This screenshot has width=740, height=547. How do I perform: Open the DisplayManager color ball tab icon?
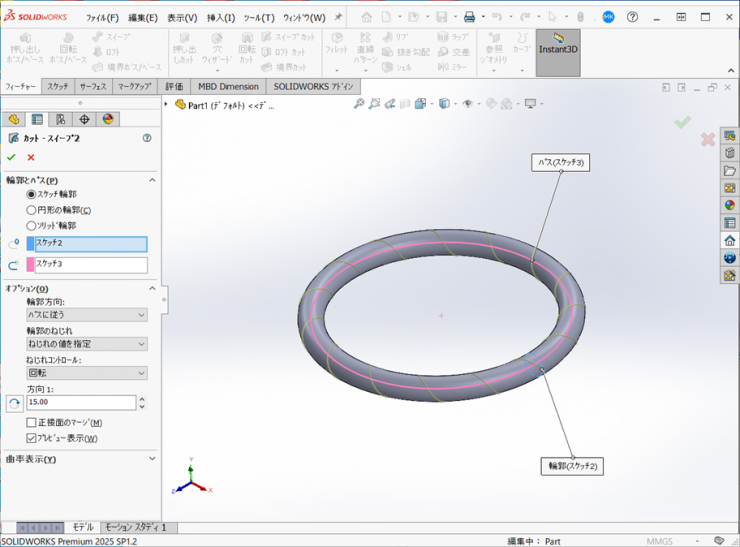point(107,120)
